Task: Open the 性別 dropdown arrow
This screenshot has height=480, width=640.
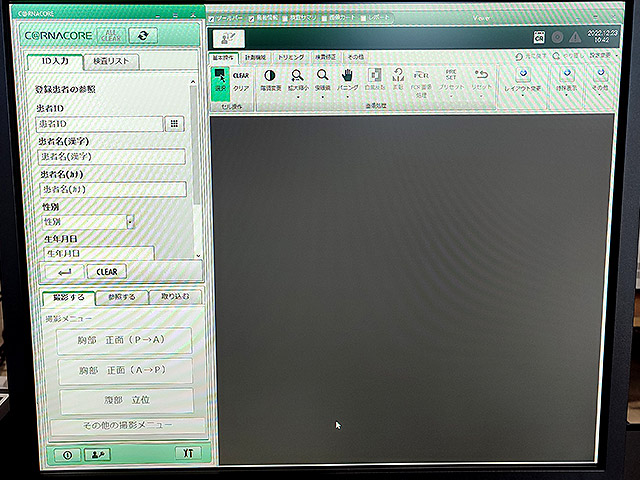Action: [x=130, y=222]
